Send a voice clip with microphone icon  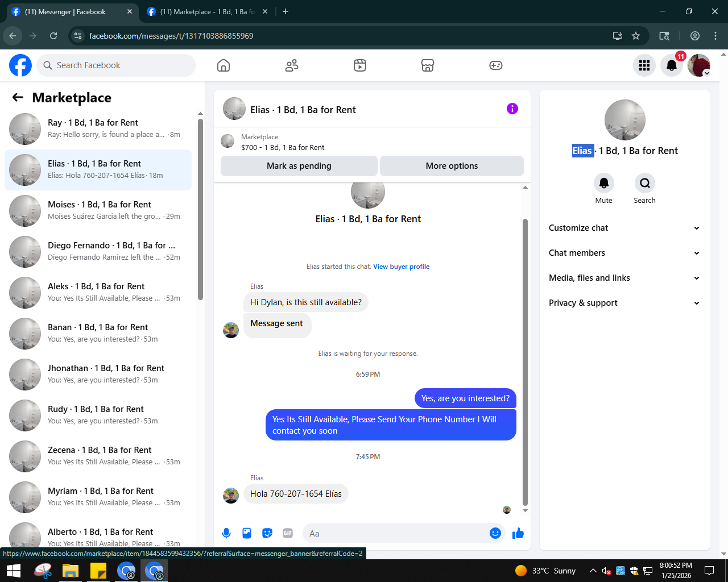(x=226, y=533)
